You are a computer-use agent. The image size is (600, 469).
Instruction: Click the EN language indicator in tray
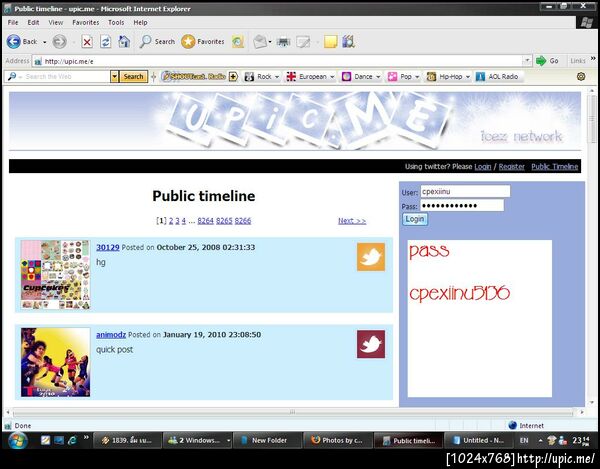524,440
